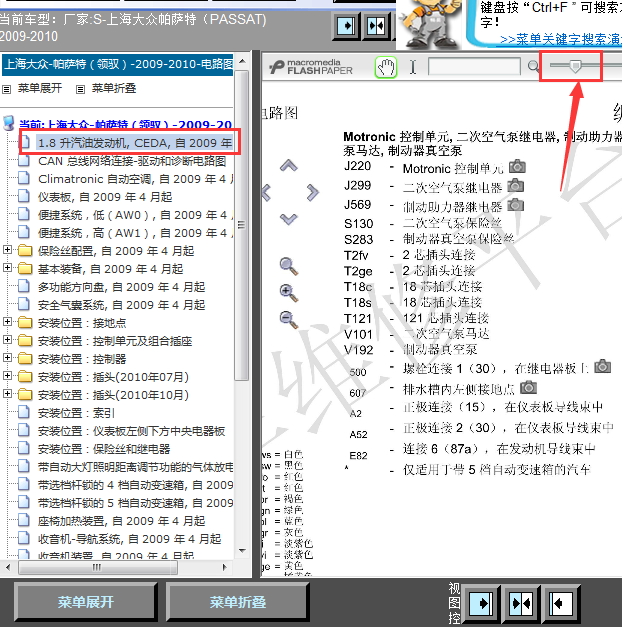This screenshot has height=627, width=622.
Task: Open camera photo for J299 二次空气泵继电器
Action: tap(516, 185)
